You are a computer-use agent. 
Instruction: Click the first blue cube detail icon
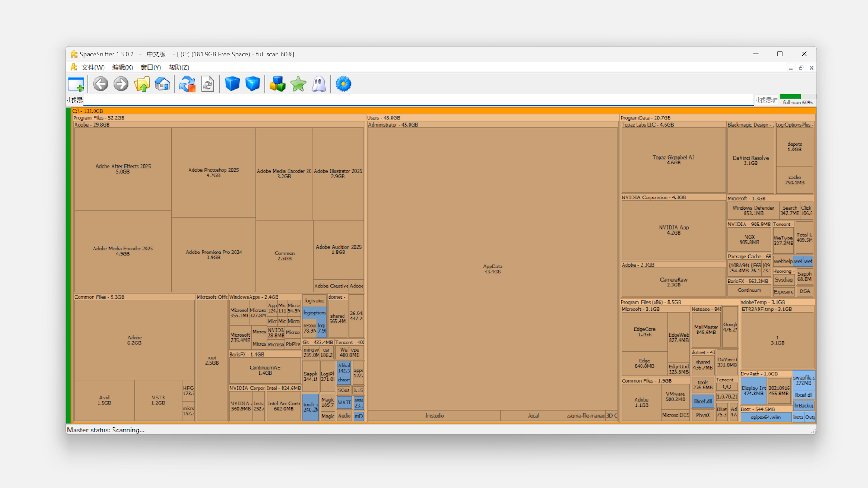232,84
